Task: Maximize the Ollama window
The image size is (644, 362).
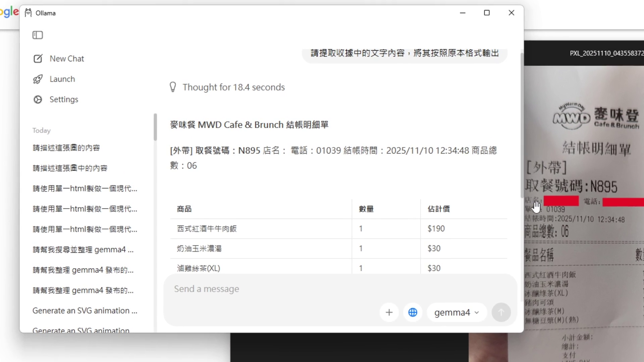Action: click(487, 13)
